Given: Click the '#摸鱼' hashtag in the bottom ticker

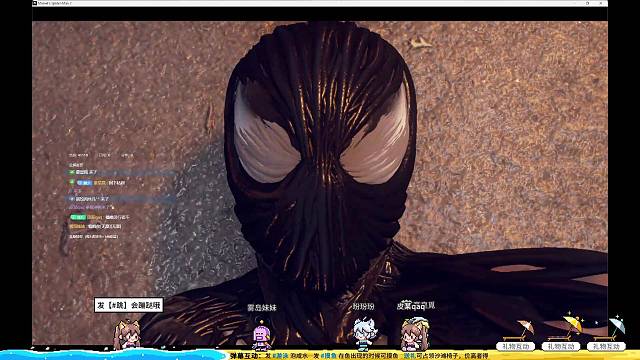Looking at the screenshot, I should 328,356.
